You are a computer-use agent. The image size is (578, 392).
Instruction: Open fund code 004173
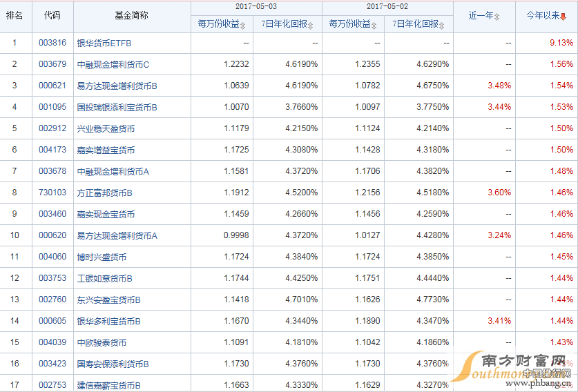click(x=52, y=150)
